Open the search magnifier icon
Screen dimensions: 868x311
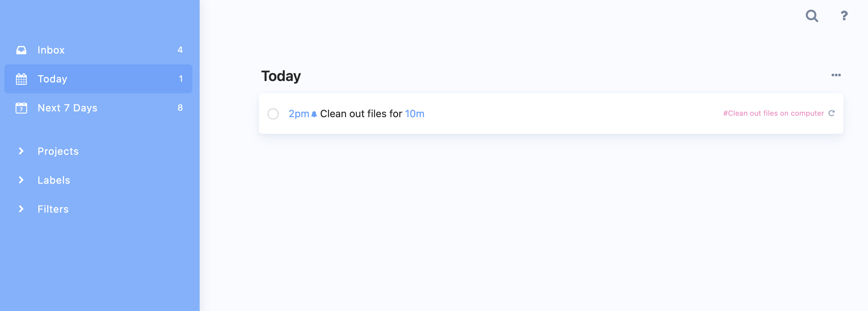point(812,16)
